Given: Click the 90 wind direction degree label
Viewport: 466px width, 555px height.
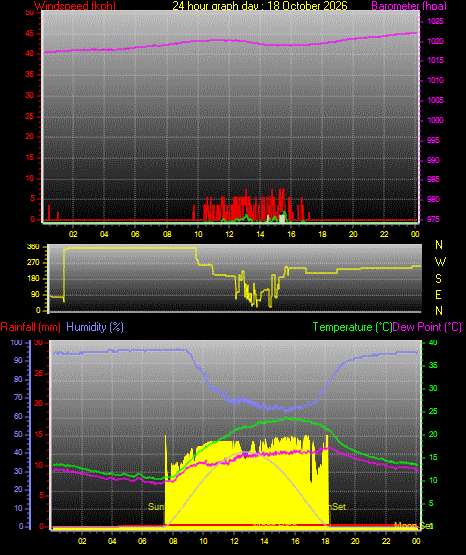Looking at the screenshot, I should [35, 294].
